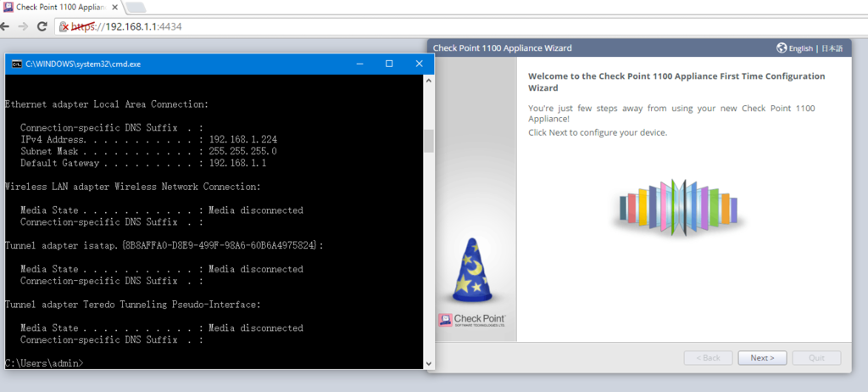Click the insecure HTTPS warning icon
The width and height of the screenshot is (868, 392).
(x=64, y=26)
